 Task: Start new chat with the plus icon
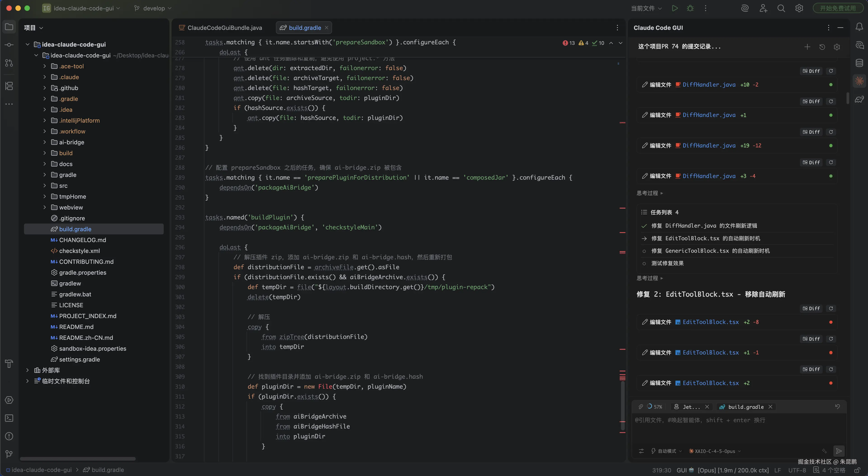click(x=807, y=47)
